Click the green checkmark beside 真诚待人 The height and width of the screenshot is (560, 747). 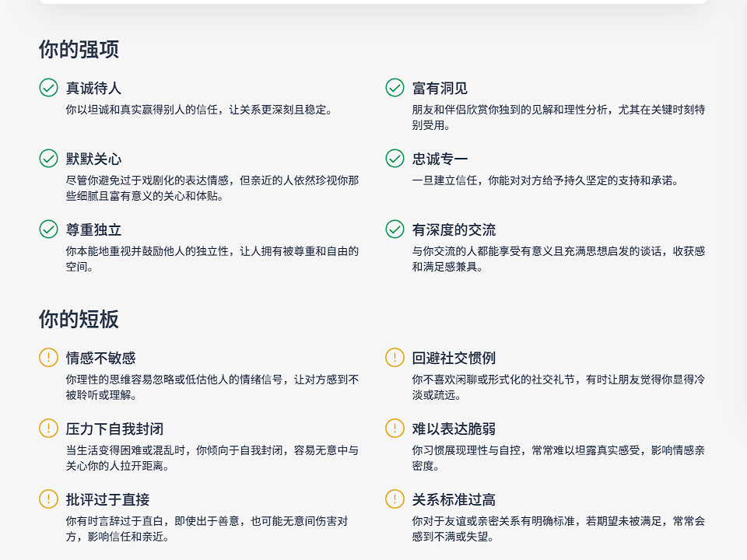tap(48, 88)
